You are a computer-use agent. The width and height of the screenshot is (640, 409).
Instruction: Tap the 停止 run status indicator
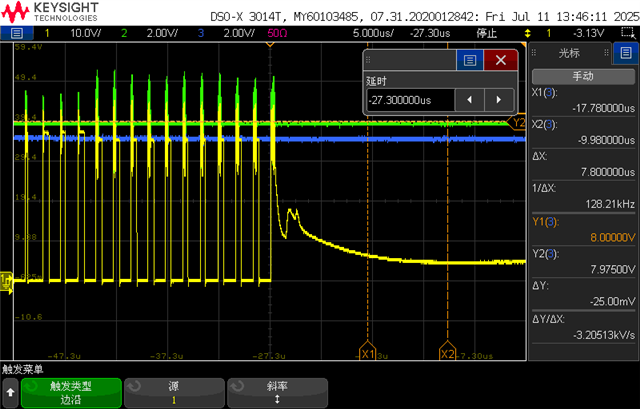tap(487, 33)
